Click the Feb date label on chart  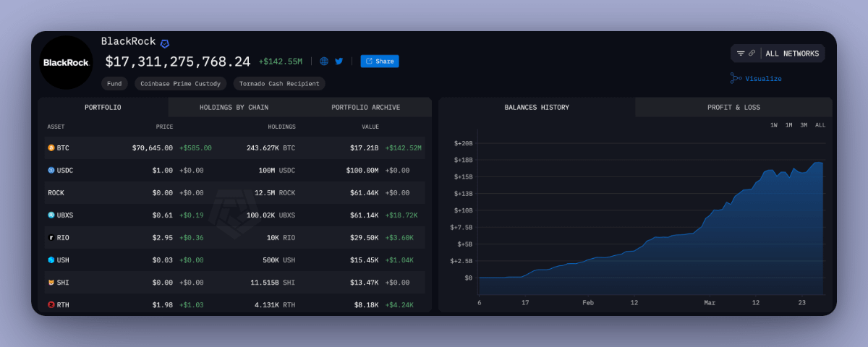[x=588, y=303]
